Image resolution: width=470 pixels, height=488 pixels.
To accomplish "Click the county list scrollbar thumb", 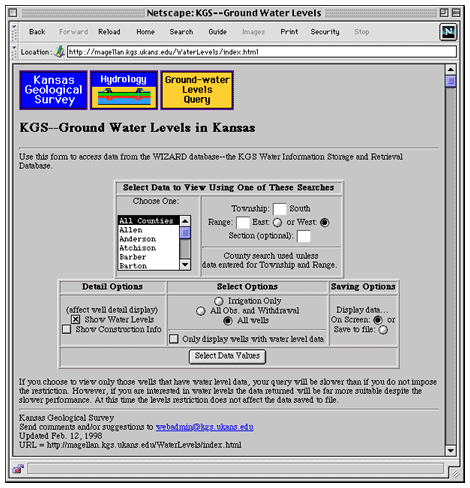I will click(x=185, y=232).
